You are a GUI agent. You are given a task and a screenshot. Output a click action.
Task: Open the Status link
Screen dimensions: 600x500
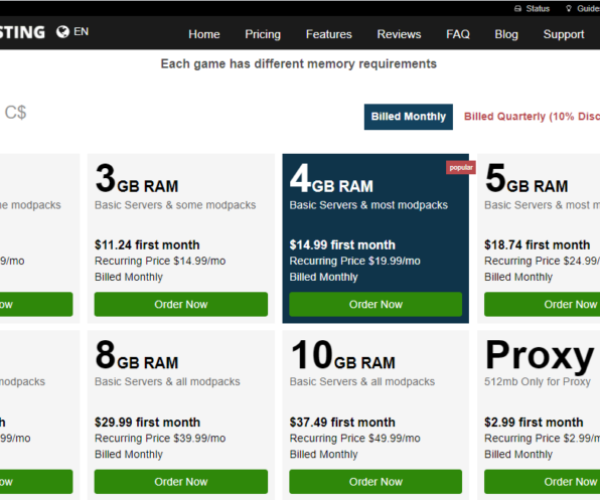tap(537, 8)
